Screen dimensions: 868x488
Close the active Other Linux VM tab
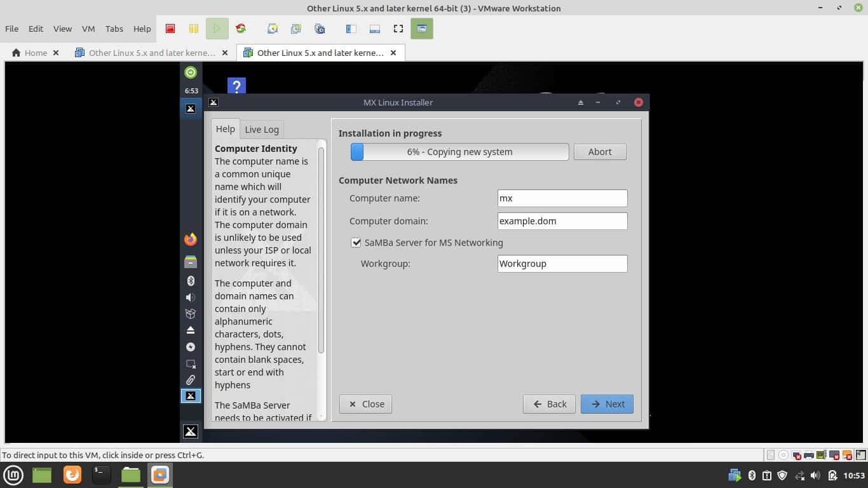tap(393, 53)
